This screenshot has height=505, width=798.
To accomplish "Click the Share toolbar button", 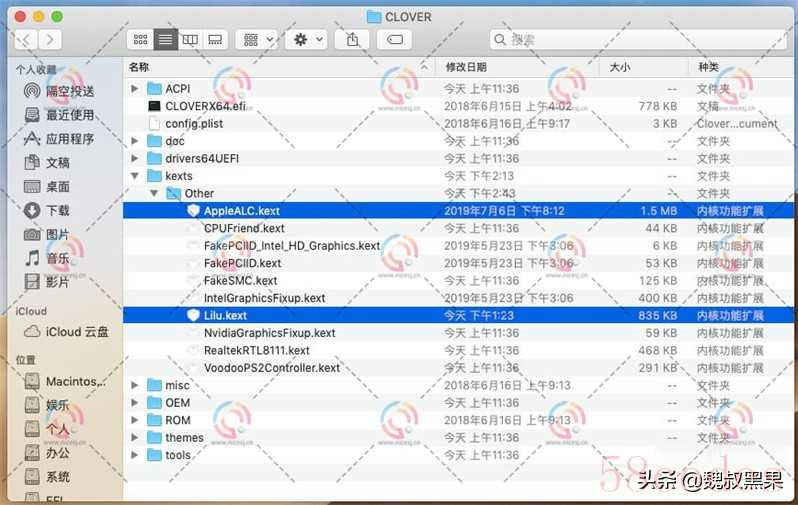I will [x=352, y=40].
